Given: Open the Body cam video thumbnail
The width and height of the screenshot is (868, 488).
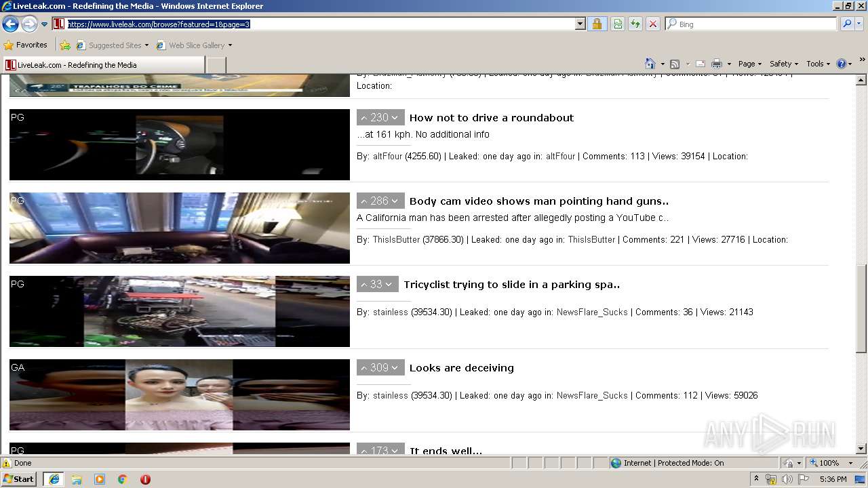Looking at the screenshot, I should pyautogui.click(x=180, y=228).
